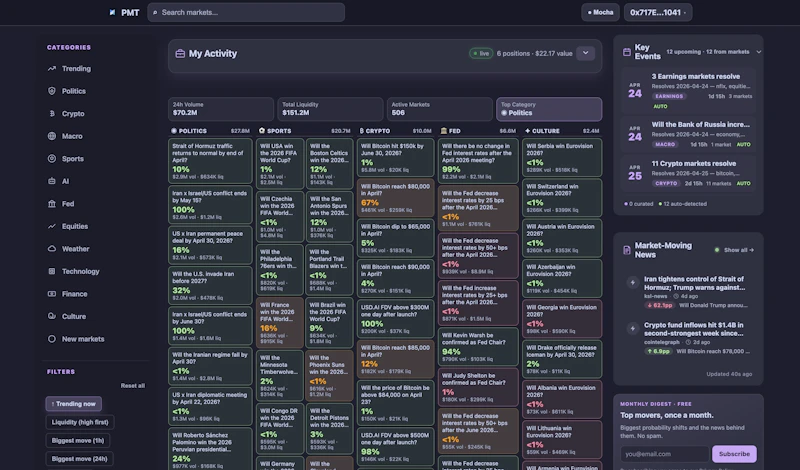Screen dimensions: 800x470
Task: Open Strait of Hormuz traffic market card
Action: [210, 161]
